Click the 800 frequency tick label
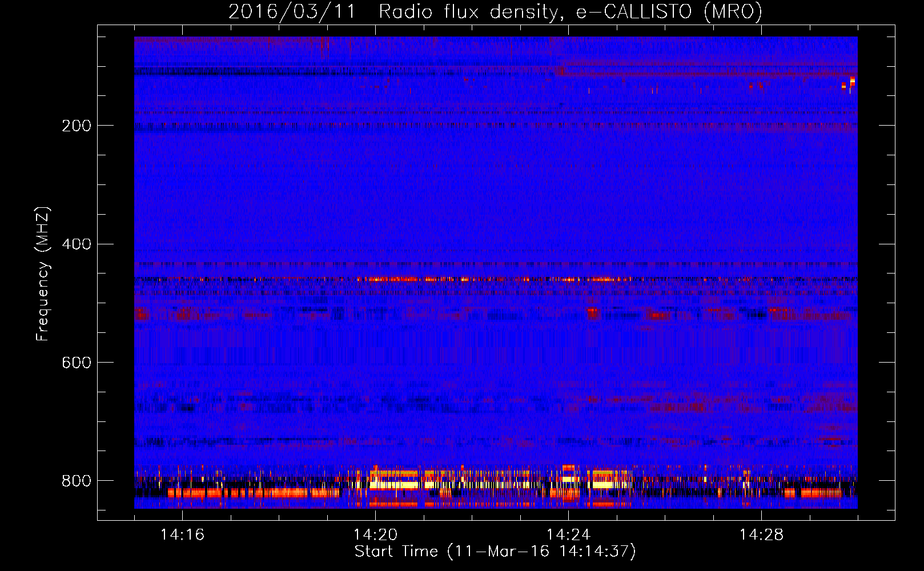The width and height of the screenshot is (924, 571). tap(77, 481)
